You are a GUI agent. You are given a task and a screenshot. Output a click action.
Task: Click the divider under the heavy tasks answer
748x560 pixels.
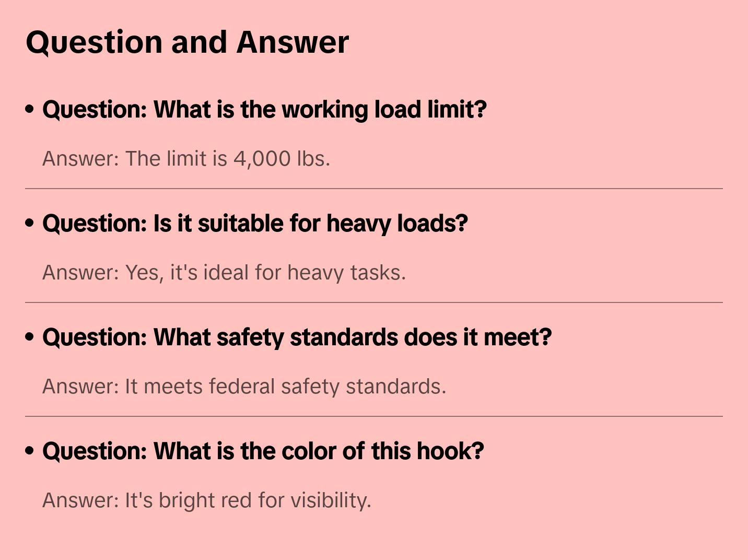pyautogui.click(x=373, y=302)
